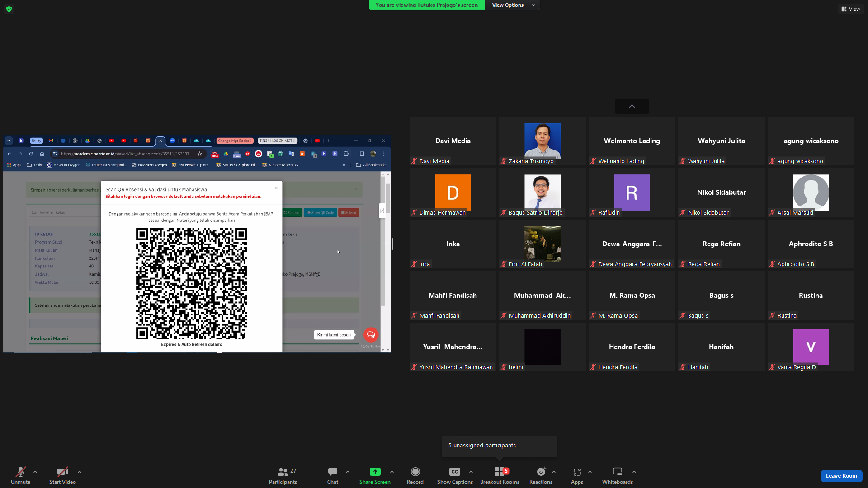
Task: Expand audio options arrow next to Unmute
Action: 35,472
